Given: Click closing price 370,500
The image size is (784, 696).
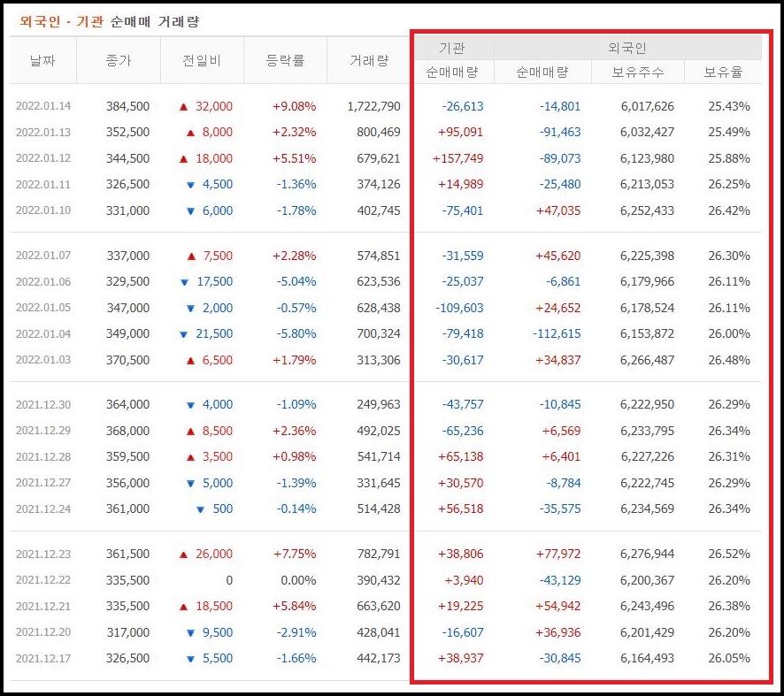Looking at the screenshot, I should pyautogui.click(x=127, y=360).
